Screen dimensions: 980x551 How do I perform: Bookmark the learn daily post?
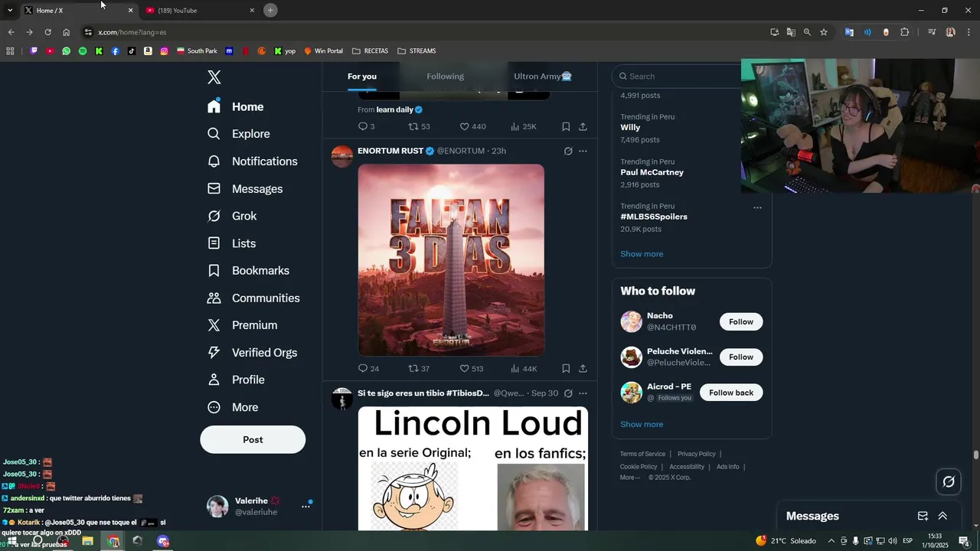pos(566,127)
